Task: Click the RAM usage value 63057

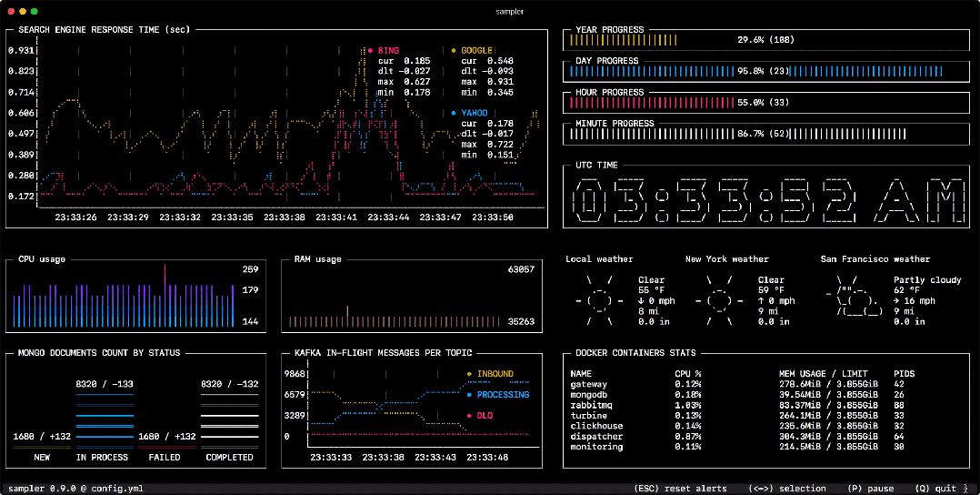Action: pyautogui.click(x=521, y=269)
